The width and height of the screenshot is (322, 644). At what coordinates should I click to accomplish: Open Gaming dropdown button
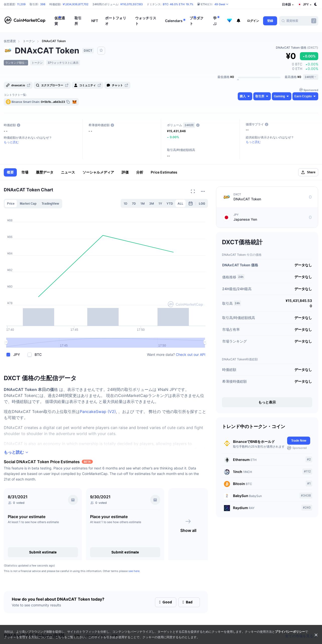click(281, 96)
